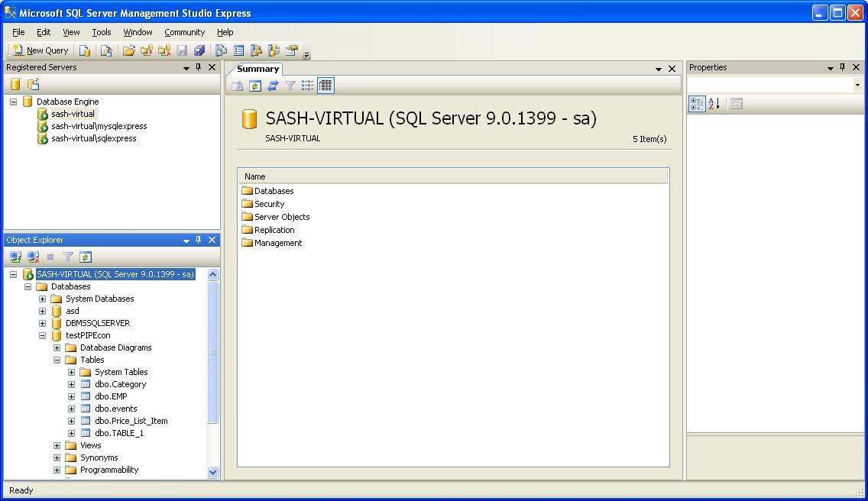This screenshot has height=501, width=868.
Task: Click the Synchronize icon in Summary toolbar
Action: pos(273,86)
